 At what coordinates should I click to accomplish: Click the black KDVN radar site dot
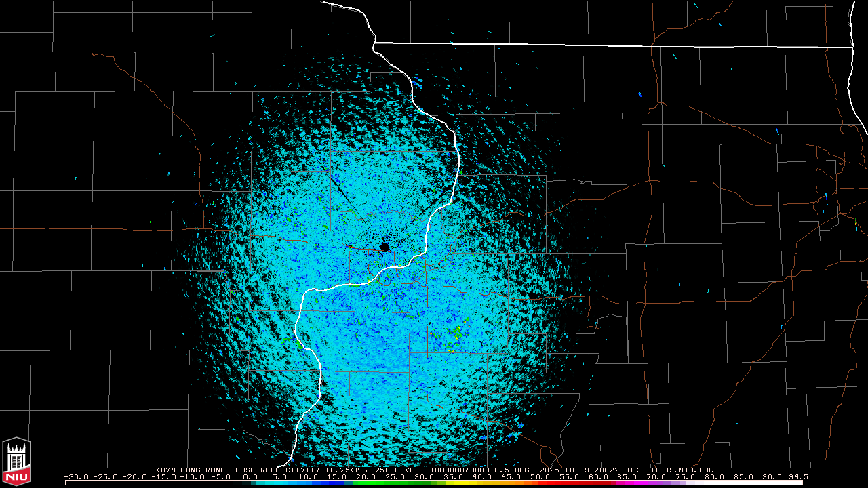384,247
